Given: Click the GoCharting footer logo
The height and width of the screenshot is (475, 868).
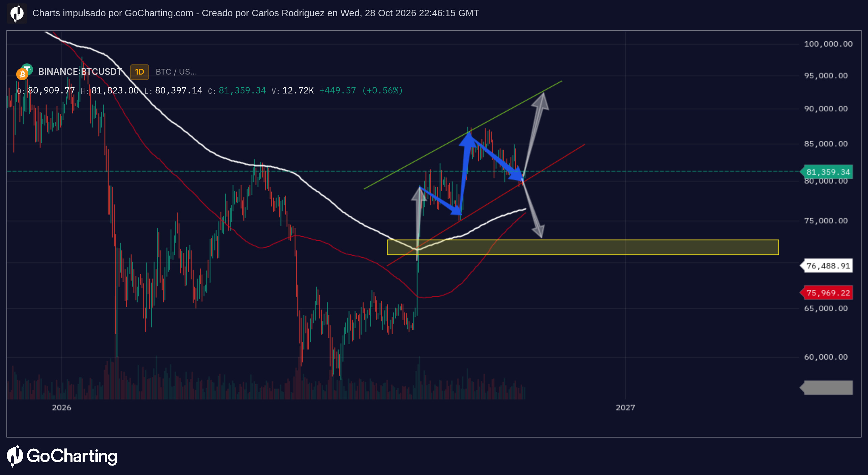Looking at the screenshot, I should pos(62,456).
